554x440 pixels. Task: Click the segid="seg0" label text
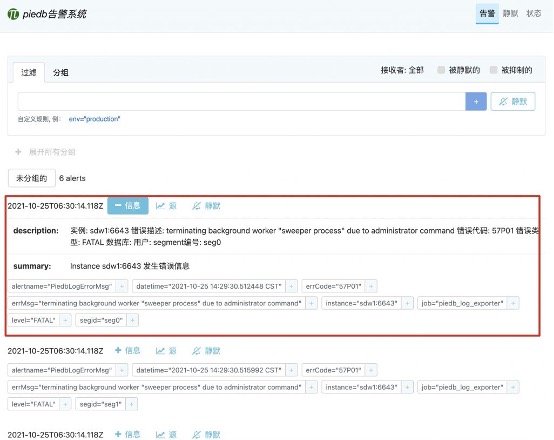[101, 320]
